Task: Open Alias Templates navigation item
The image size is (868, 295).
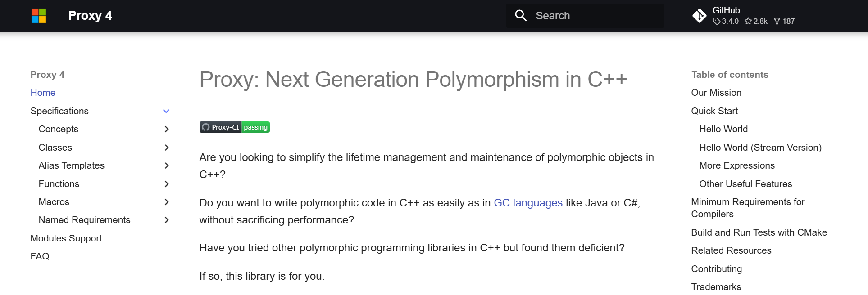Action: tap(72, 165)
